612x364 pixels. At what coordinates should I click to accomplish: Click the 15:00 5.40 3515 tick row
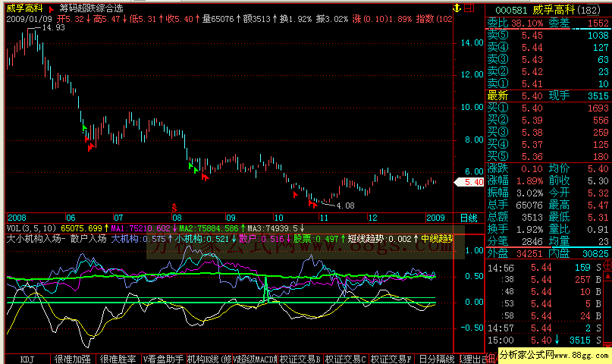[x=545, y=340]
